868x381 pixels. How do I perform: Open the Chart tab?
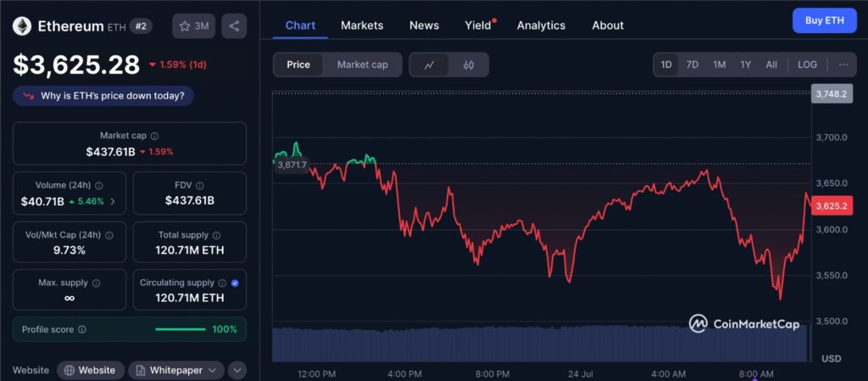tap(301, 25)
